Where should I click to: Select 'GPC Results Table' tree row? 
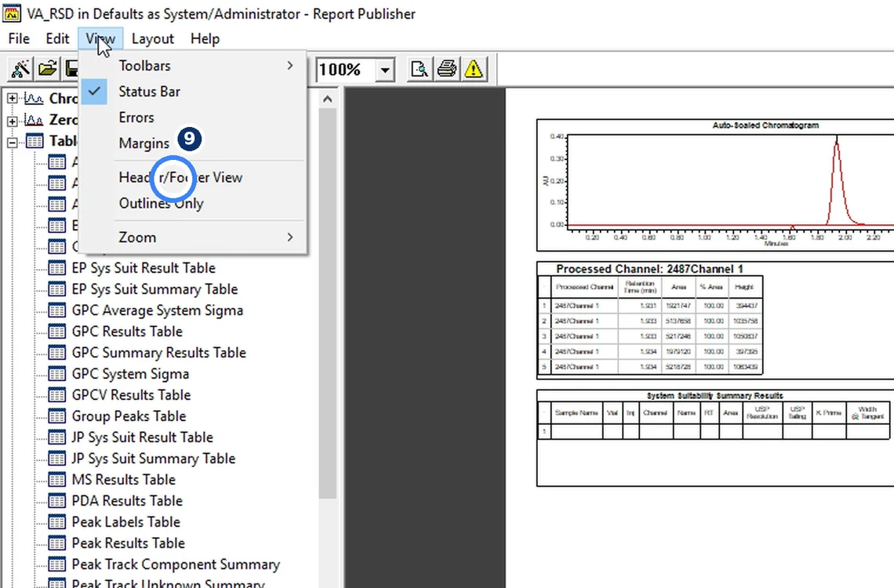click(x=126, y=331)
